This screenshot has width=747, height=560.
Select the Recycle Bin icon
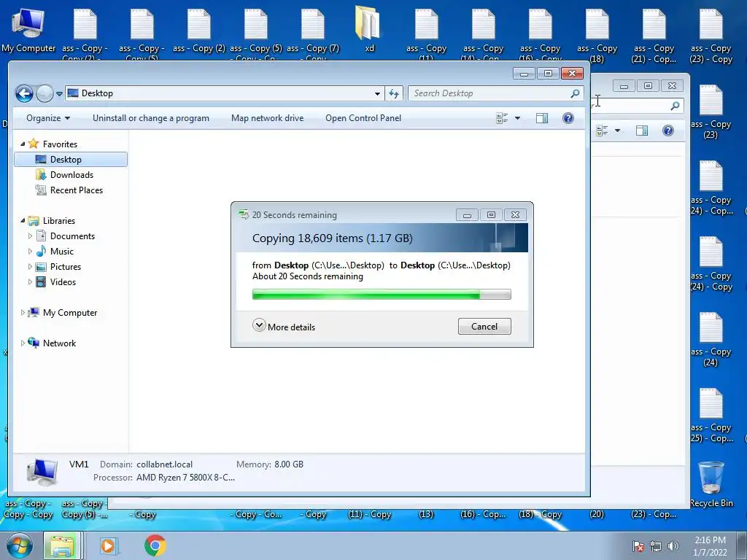(711, 484)
